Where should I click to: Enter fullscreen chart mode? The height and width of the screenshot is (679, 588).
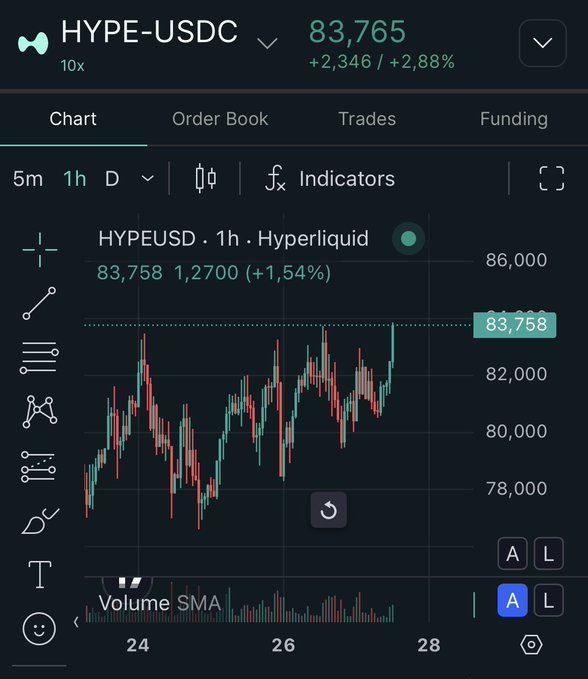[552, 178]
